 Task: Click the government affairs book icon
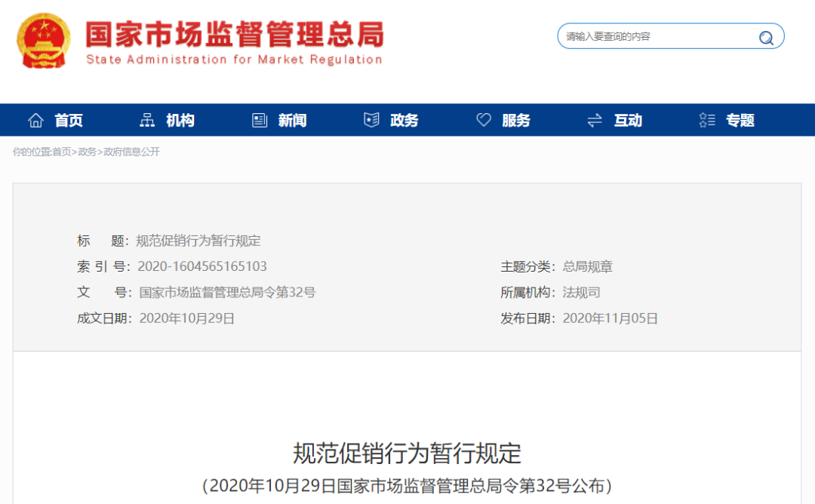(x=371, y=120)
